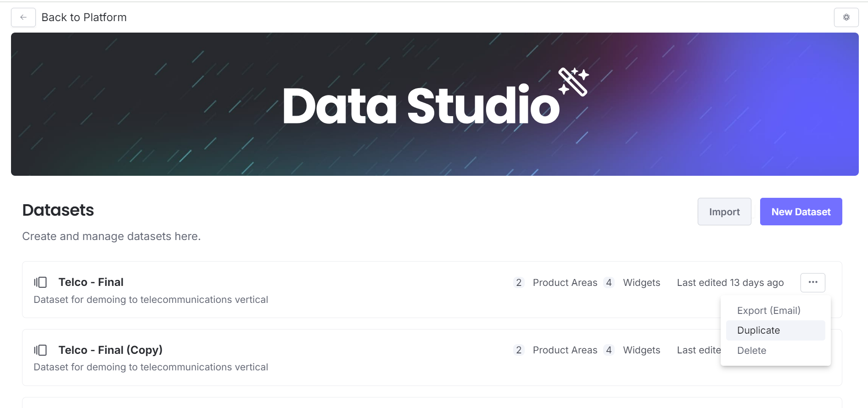Click Widgets count badge on Telco - Final
Viewport: 868px width, 408px height.
coord(609,283)
